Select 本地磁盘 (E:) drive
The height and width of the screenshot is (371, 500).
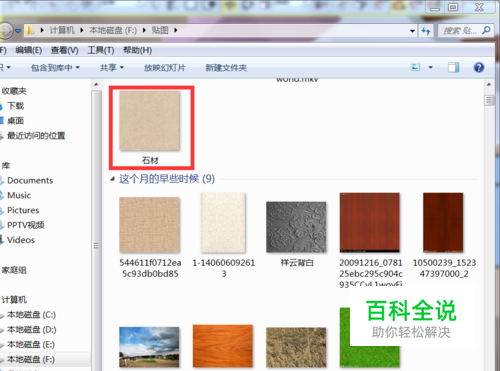[31, 344]
